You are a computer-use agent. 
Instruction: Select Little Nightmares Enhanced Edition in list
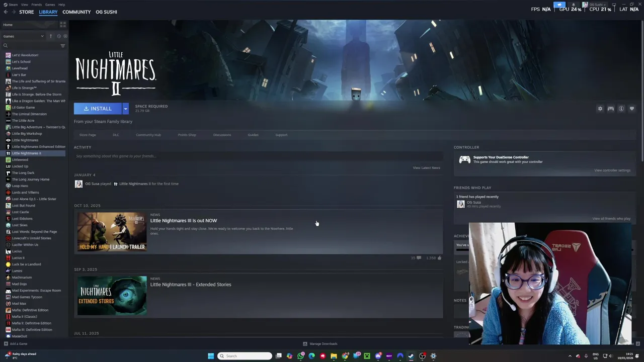coord(39,147)
